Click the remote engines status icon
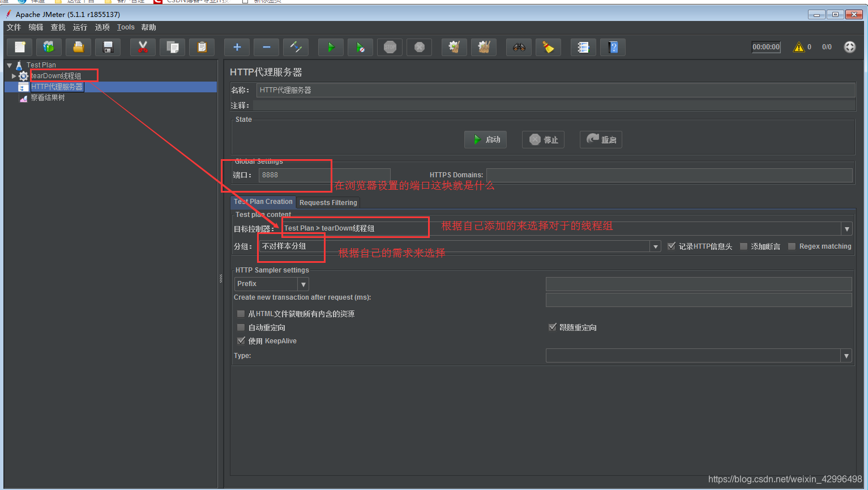The height and width of the screenshot is (490, 868). coord(850,47)
